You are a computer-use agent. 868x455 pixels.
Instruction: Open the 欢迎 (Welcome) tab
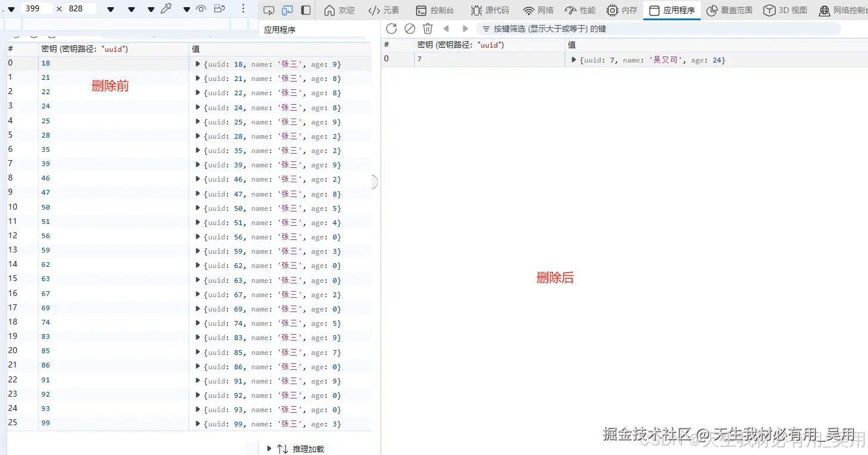(339, 10)
